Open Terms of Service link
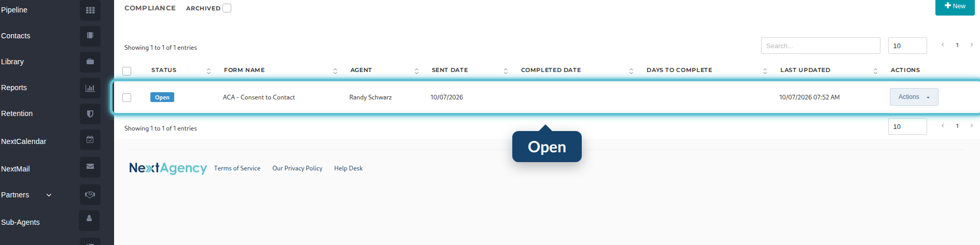Image resolution: width=980 pixels, height=245 pixels. tap(237, 168)
